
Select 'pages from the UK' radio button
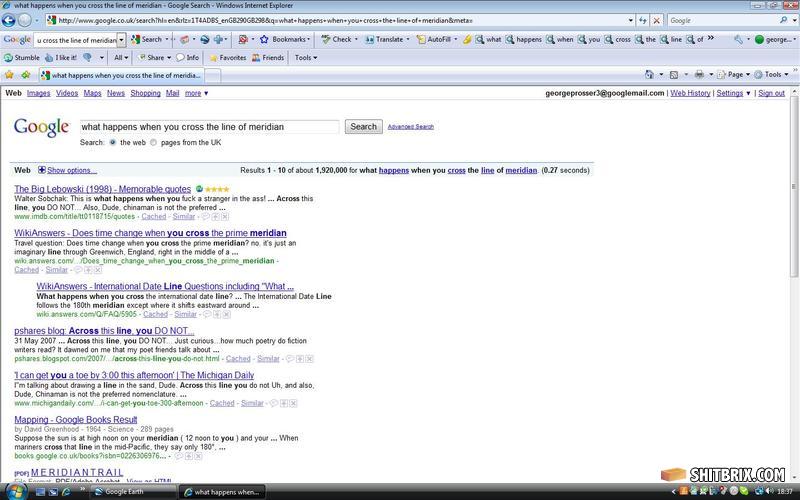(x=154, y=142)
